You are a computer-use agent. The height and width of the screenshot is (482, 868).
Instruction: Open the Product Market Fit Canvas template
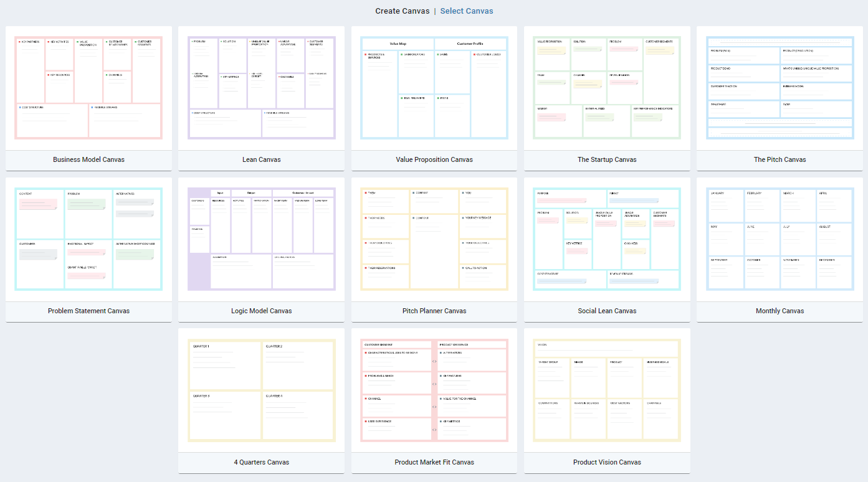[434, 390]
